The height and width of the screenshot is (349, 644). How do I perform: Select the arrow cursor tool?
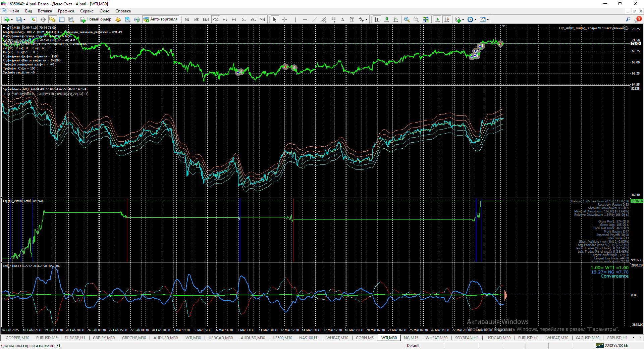pos(275,19)
